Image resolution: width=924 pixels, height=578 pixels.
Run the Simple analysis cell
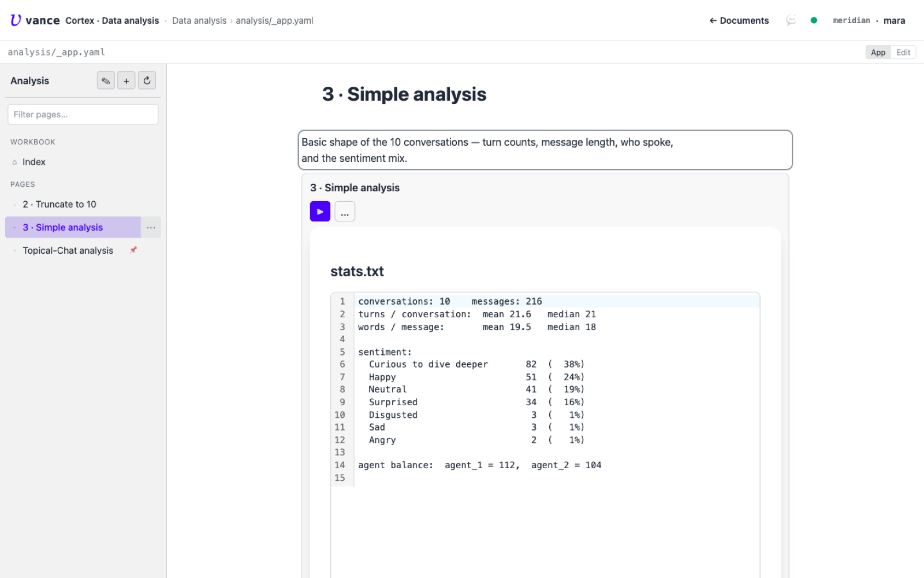[320, 212]
